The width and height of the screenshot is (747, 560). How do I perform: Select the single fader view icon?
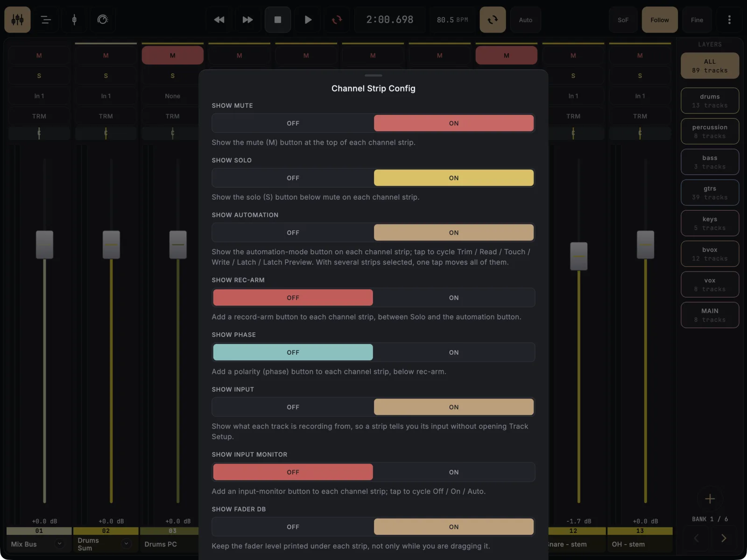pyautogui.click(x=74, y=20)
